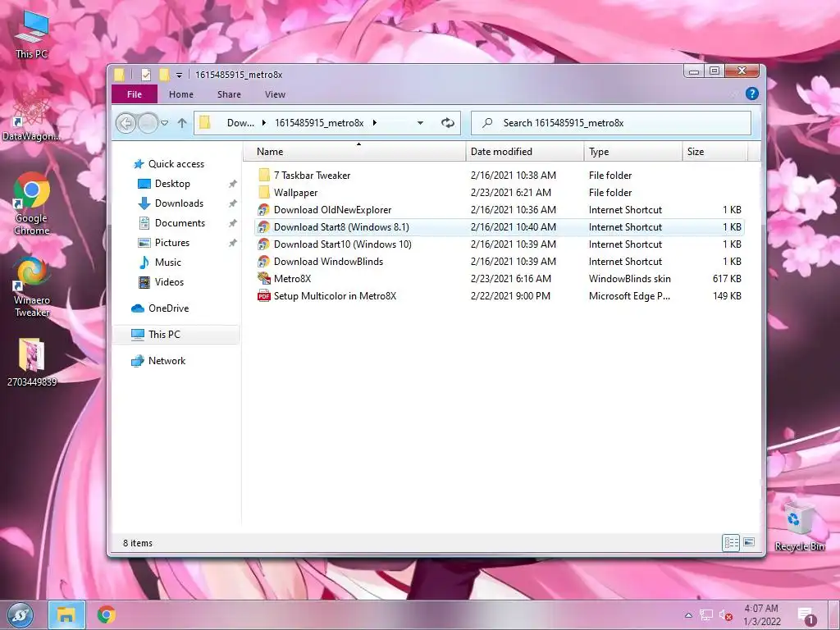Open the Start button on taskbar
The image size is (840, 630).
click(x=21, y=615)
